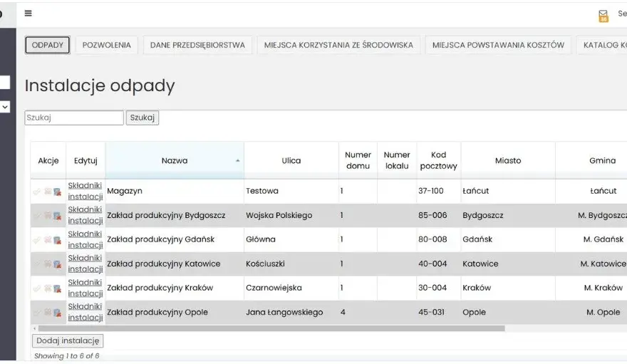Click the postal code 40-004 cell
The height and width of the screenshot is (364, 627).
[x=439, y=264]
